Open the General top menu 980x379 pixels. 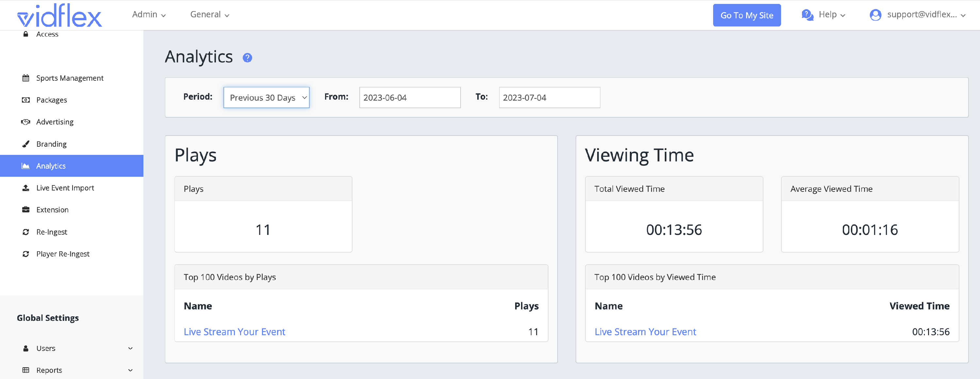[x=210, y=14]
